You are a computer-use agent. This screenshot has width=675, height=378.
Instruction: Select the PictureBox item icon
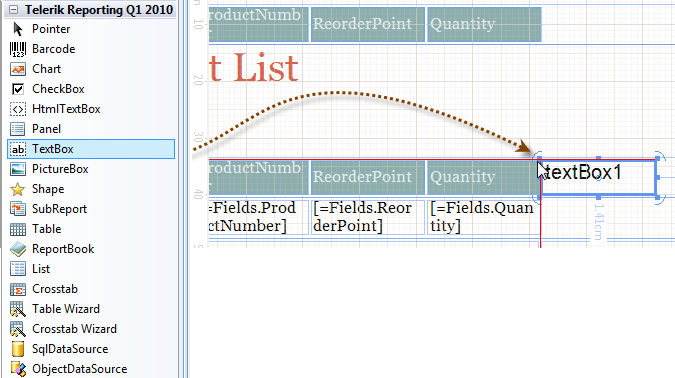point(18,169)
